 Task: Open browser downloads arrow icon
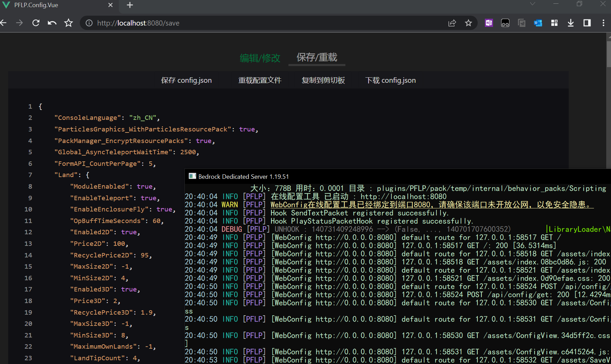[571, 23]
